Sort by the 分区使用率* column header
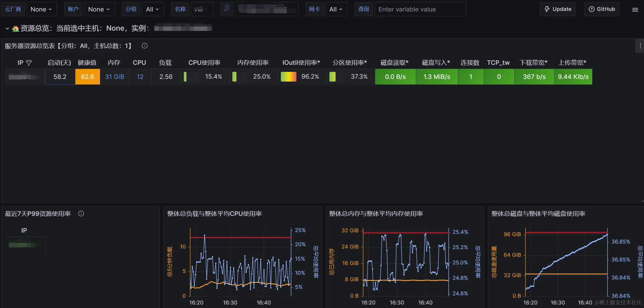The image size is (644, 308). click(350, 62)
